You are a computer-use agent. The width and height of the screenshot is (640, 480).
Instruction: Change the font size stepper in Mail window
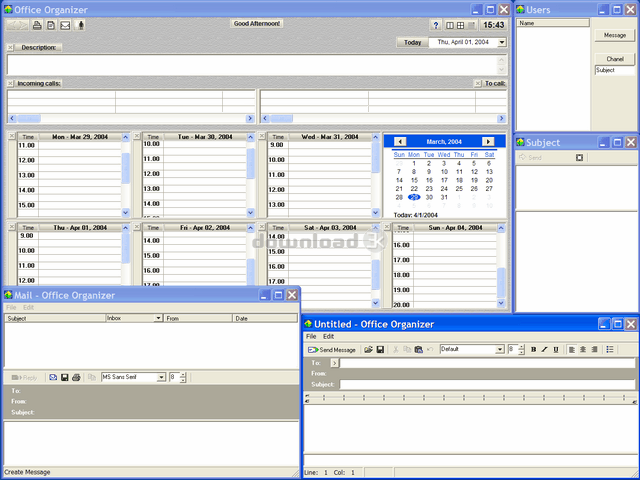pos(182,377)
